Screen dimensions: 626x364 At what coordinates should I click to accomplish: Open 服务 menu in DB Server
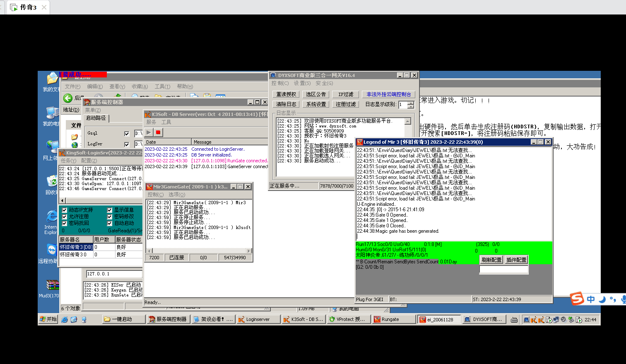tap(151, 122)
